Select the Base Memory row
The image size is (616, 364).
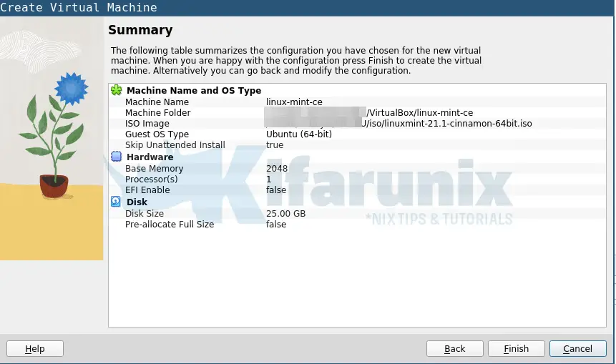click(x=154, y=169)
